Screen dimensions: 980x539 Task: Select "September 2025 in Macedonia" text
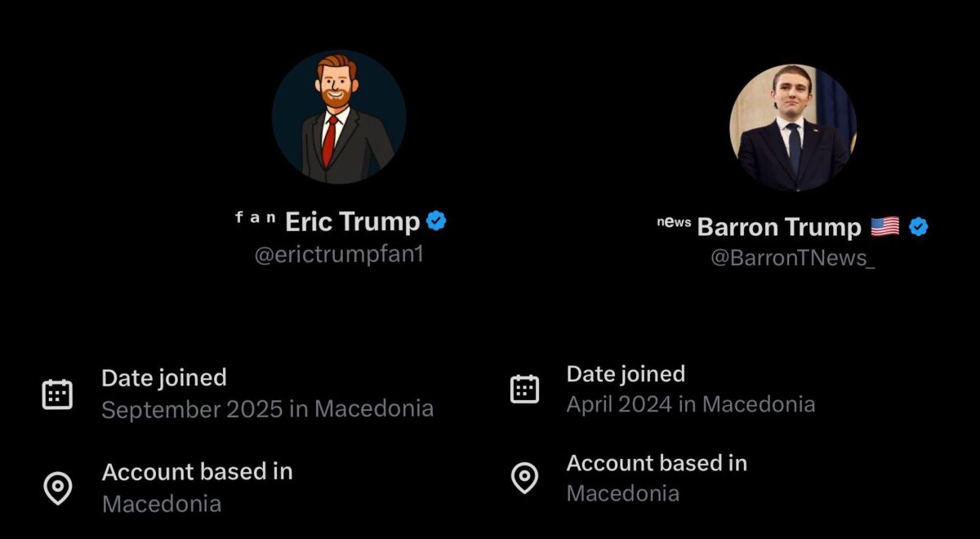point(267,408)
